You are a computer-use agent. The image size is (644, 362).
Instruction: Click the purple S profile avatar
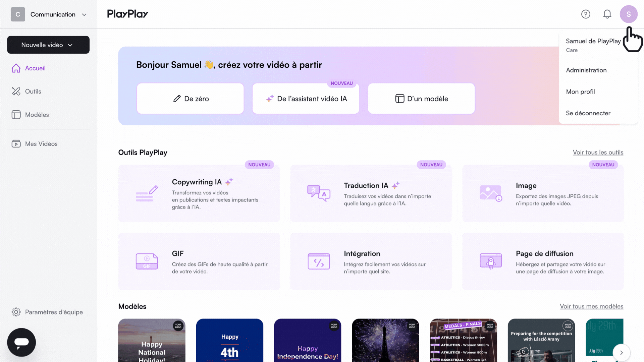pyautogui.click(x=628, y=14)
